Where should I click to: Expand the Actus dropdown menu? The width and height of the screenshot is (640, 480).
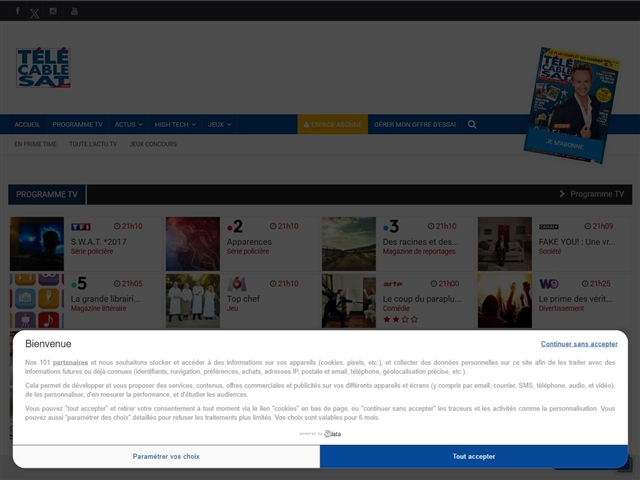[129, 124]
